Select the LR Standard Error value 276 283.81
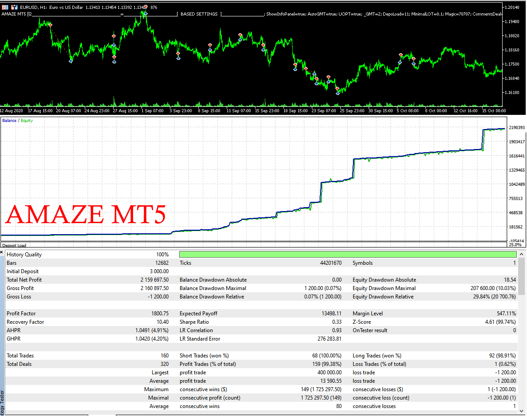Image resolution: width=527 pixels, height=420 pixels. (329, 339)
